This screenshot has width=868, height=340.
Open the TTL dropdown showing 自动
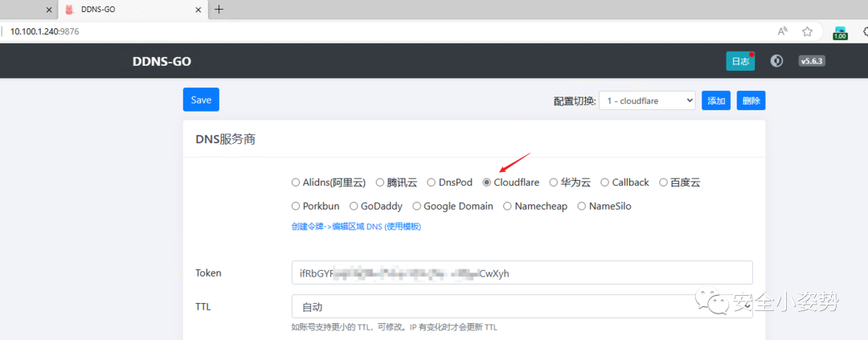522,306
